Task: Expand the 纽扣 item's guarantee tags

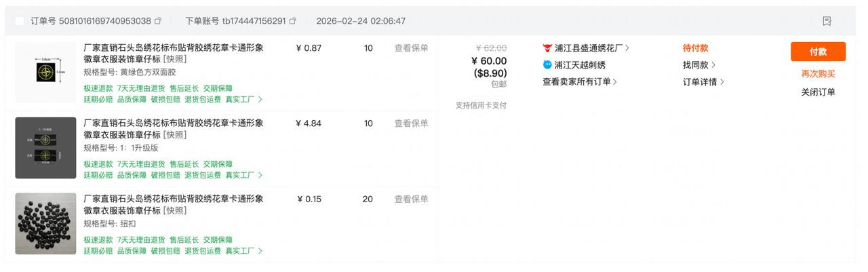Action: point(260,251)
